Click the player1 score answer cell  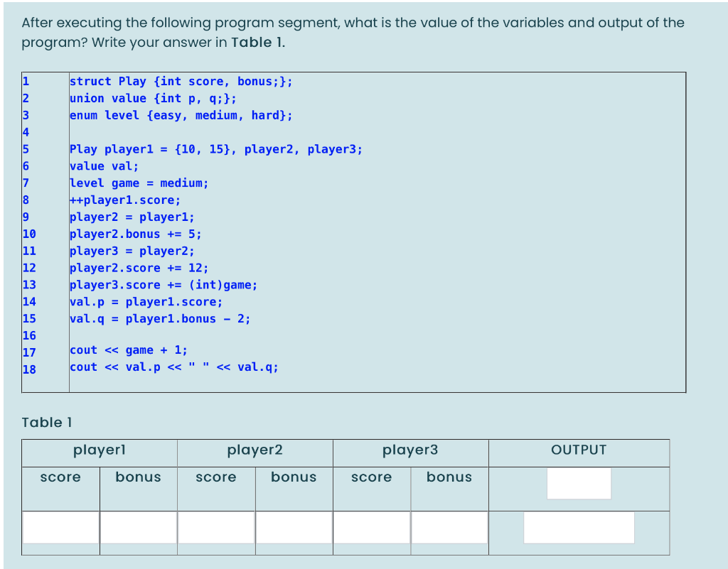click(60, 527)
